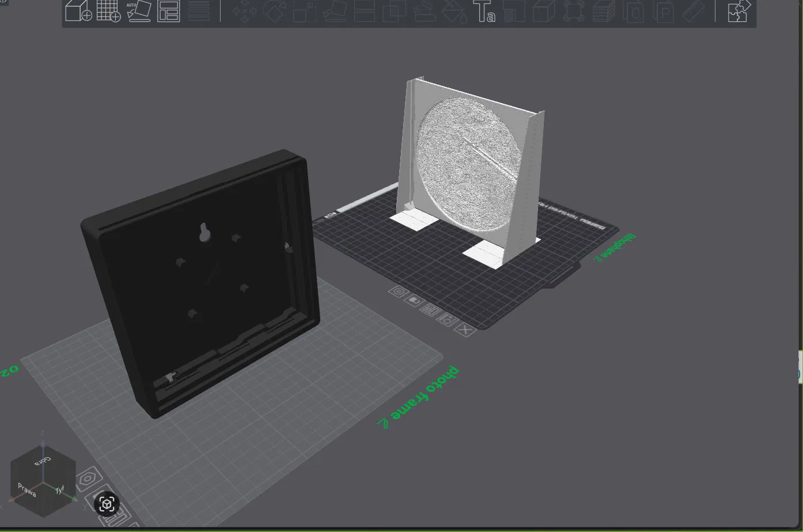Open the Assembly view puzzle icon

coord(739,10)
